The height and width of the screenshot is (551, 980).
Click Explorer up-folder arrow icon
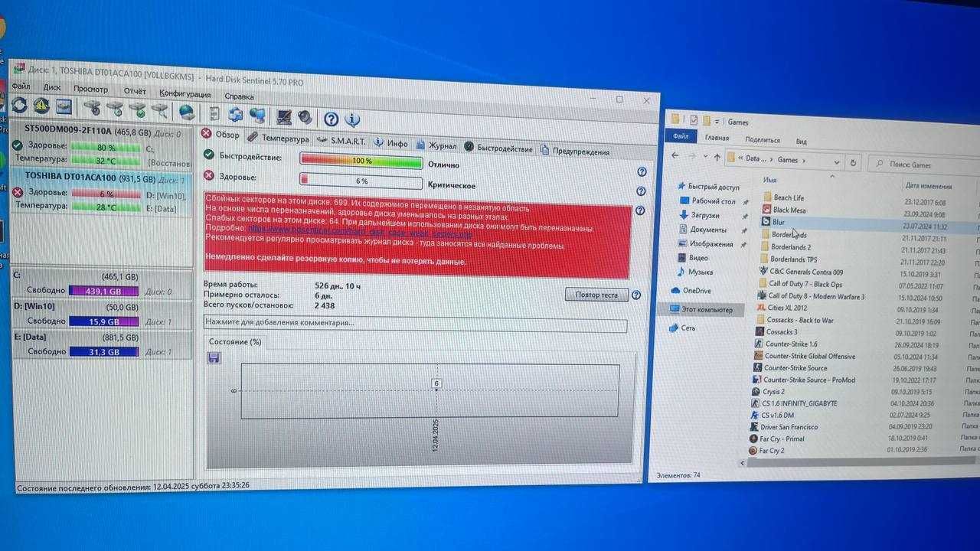(x=717, y=158)
